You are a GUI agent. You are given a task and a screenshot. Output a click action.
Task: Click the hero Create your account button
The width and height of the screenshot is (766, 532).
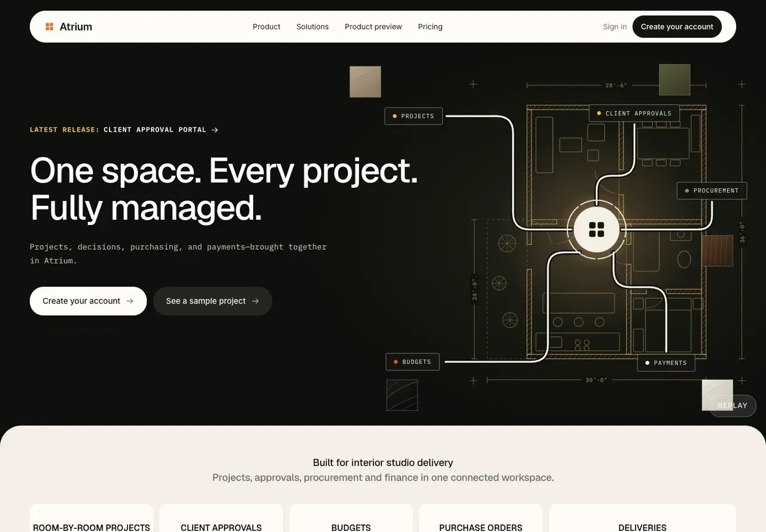point(88,301)
